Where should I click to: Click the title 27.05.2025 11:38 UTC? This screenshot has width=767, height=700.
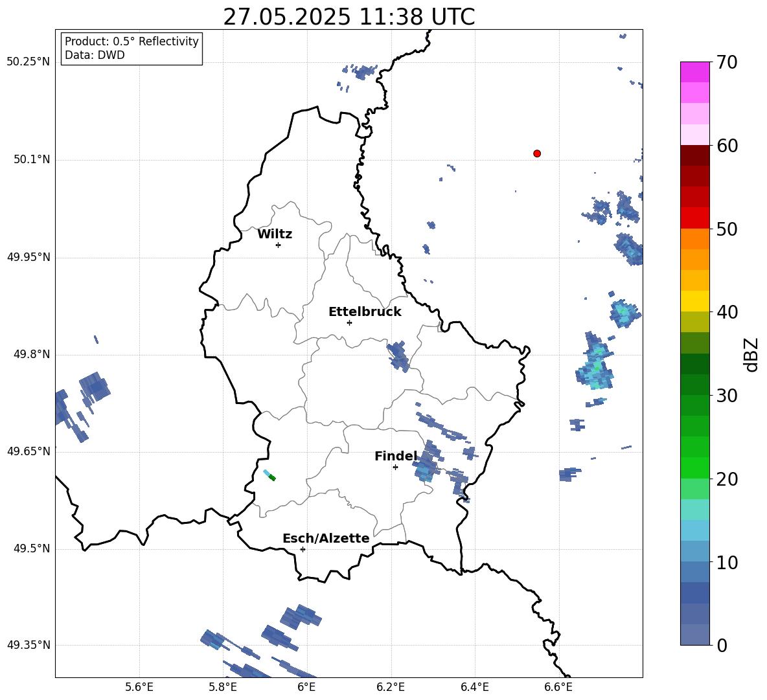pos(349,17)
